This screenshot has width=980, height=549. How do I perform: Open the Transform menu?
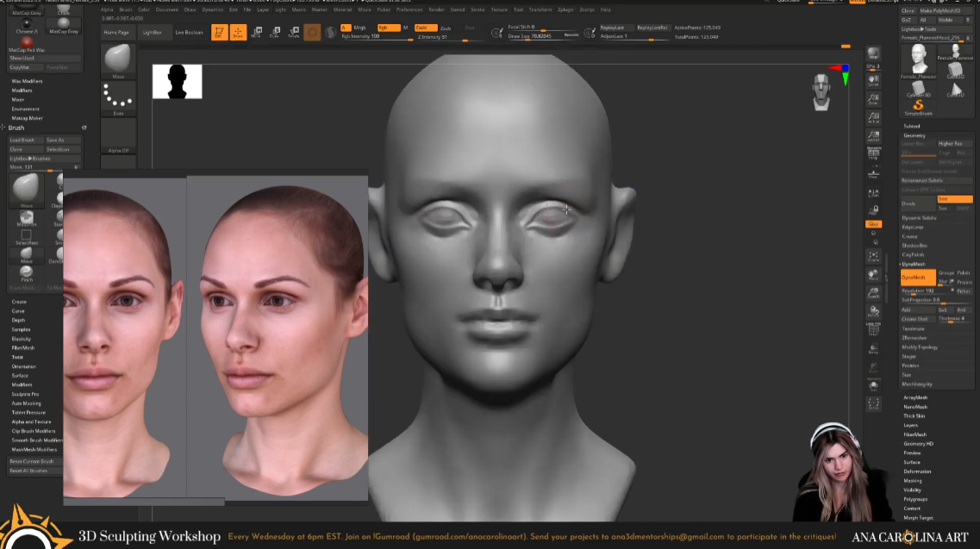click(x=540, y=9)
